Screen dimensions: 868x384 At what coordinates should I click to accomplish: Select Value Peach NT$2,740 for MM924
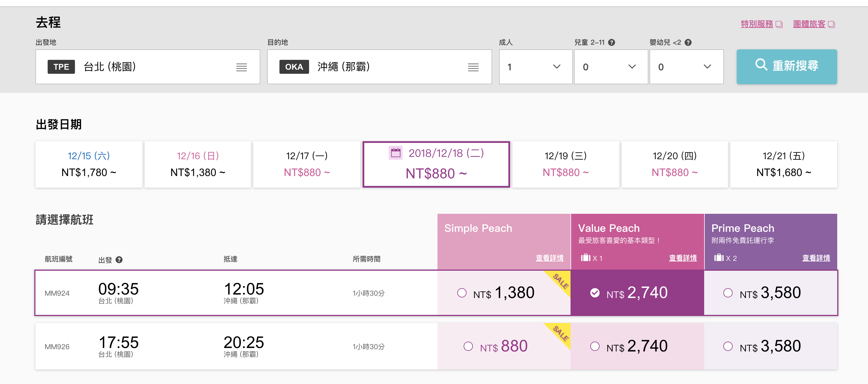(x=637, y=293)
